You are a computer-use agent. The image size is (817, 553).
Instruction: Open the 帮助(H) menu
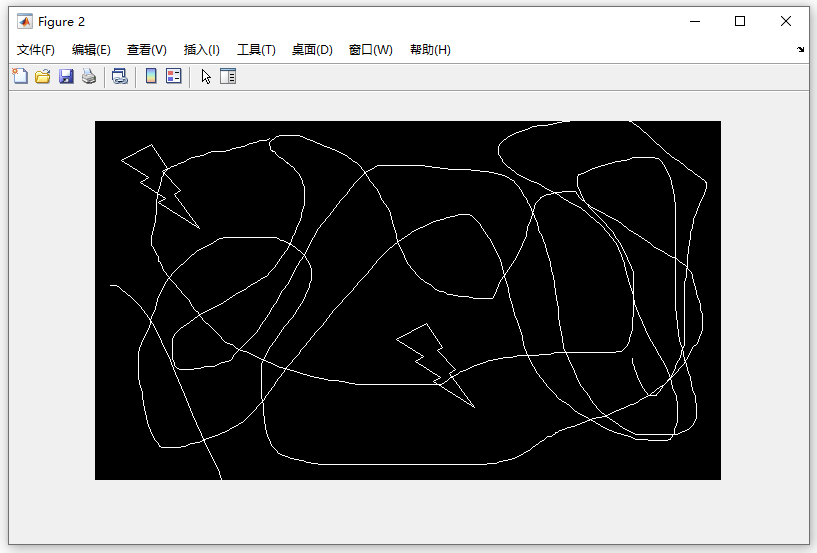430,50
